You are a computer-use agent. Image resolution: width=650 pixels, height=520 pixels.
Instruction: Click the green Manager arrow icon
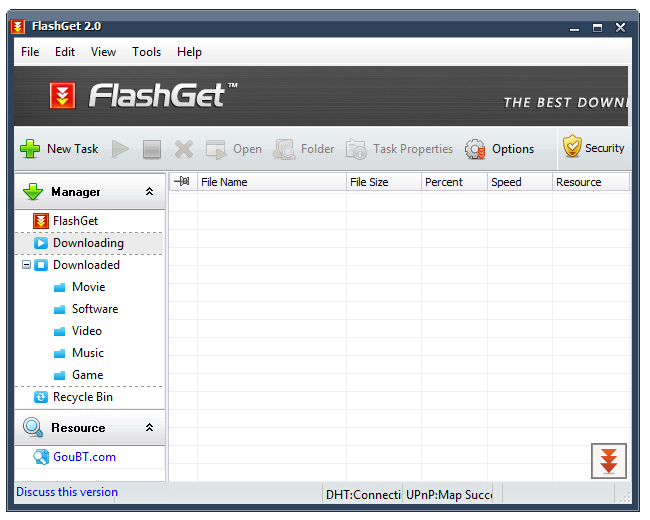33,192
